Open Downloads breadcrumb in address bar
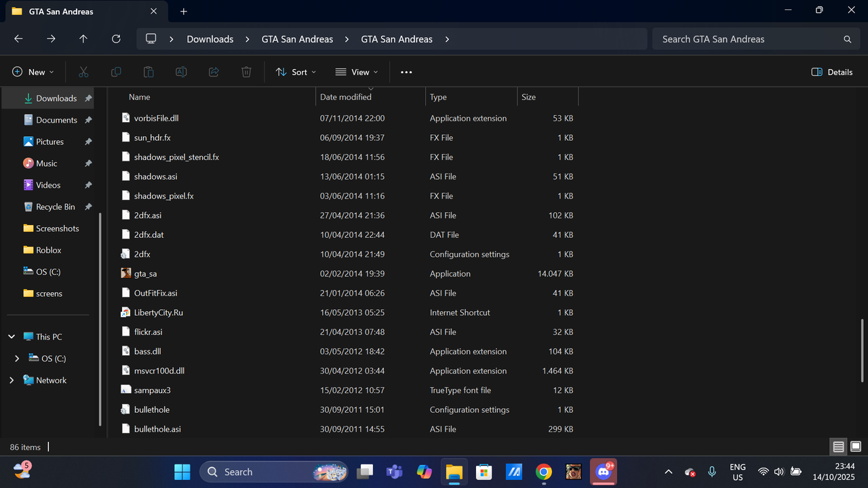Image resolution: width=868 pixels, height=488 pixels. (210, 39)
